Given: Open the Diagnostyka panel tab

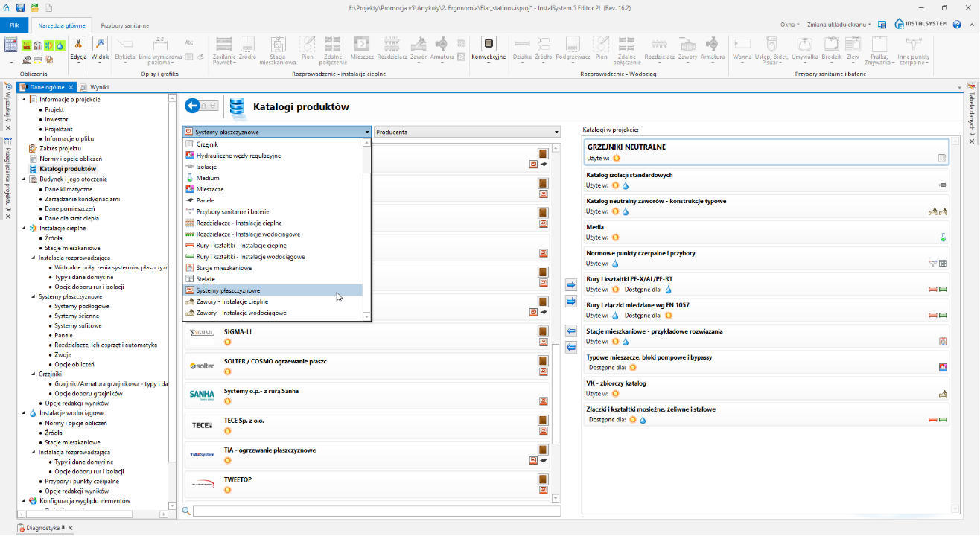Looking at the screenshot, I should [x=46, y=528].
